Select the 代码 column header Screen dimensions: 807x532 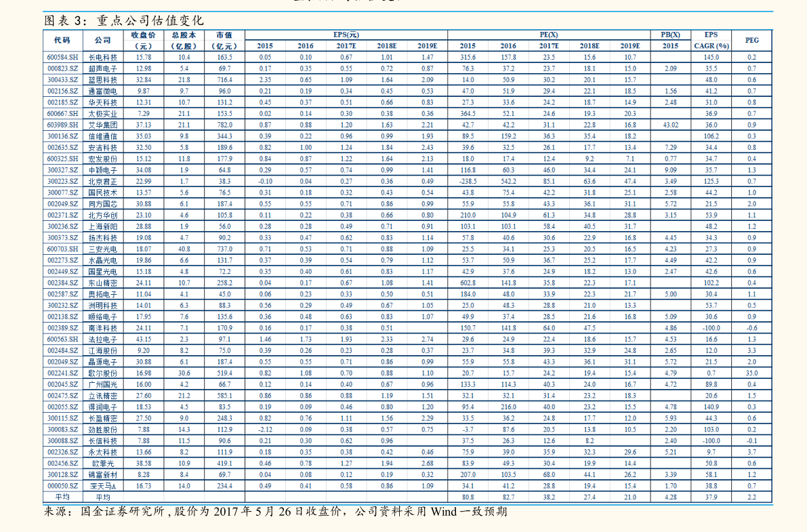point(62,40)
